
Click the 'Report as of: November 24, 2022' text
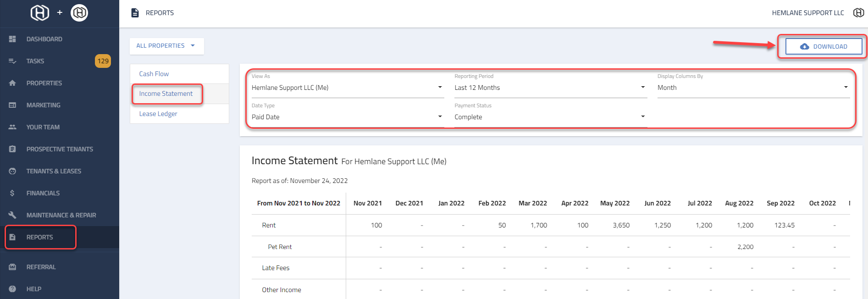[299, 181]
